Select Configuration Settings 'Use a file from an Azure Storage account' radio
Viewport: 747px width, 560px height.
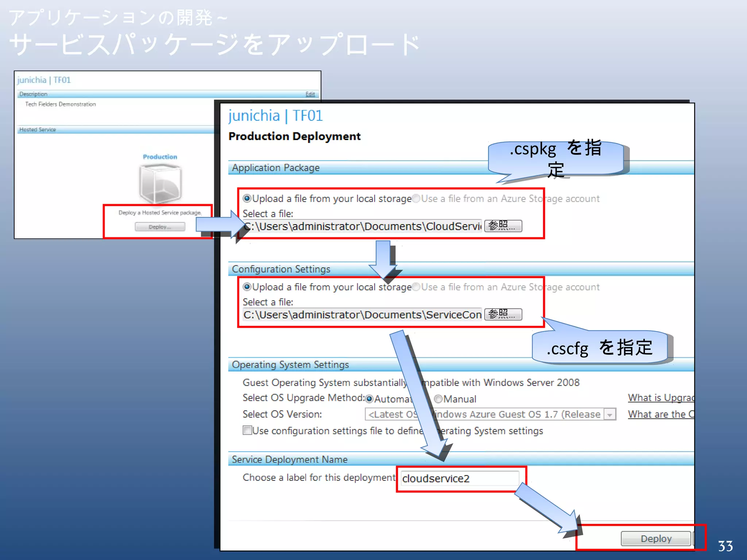416,287
